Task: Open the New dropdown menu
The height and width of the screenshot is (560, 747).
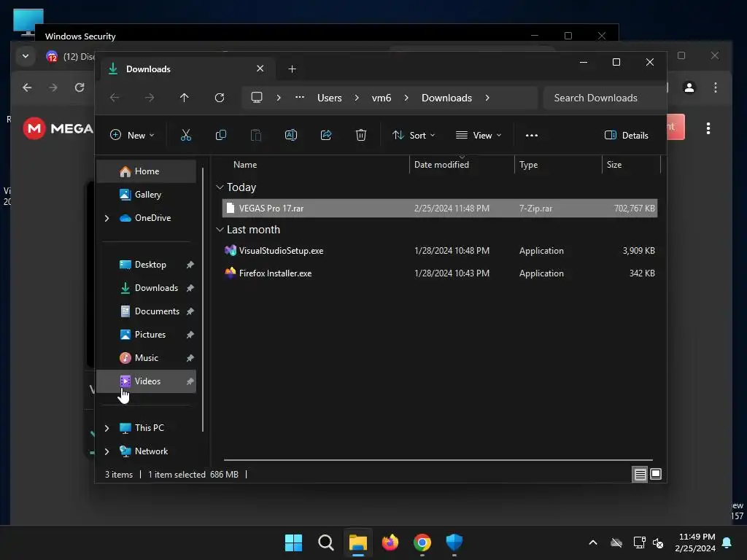Action: 132,135
